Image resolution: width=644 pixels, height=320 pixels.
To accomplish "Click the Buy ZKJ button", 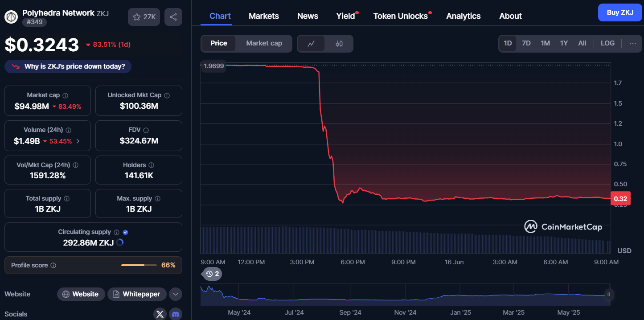I will 619,12.
